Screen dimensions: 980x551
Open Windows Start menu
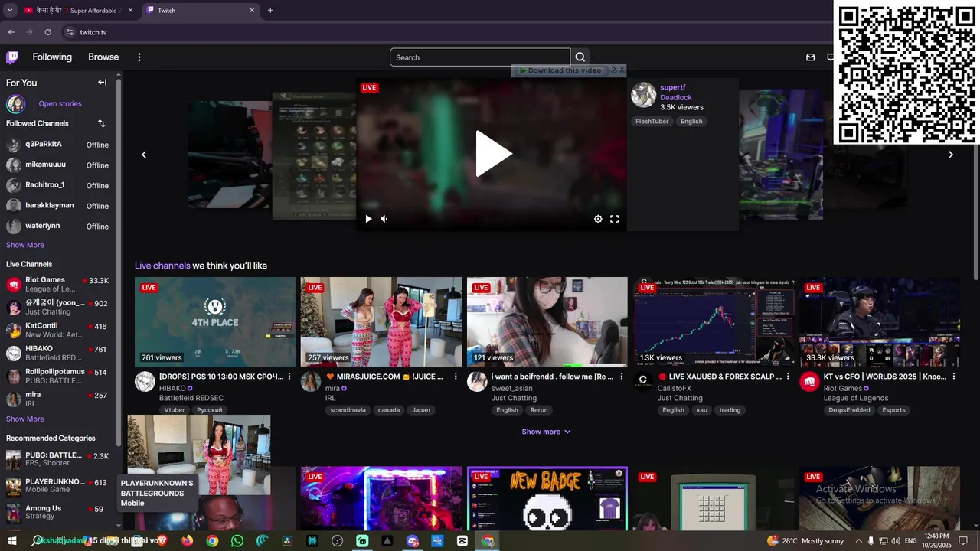12,541
